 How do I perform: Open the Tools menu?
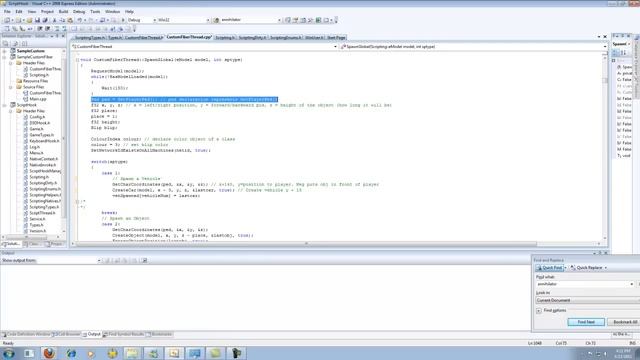95,12
